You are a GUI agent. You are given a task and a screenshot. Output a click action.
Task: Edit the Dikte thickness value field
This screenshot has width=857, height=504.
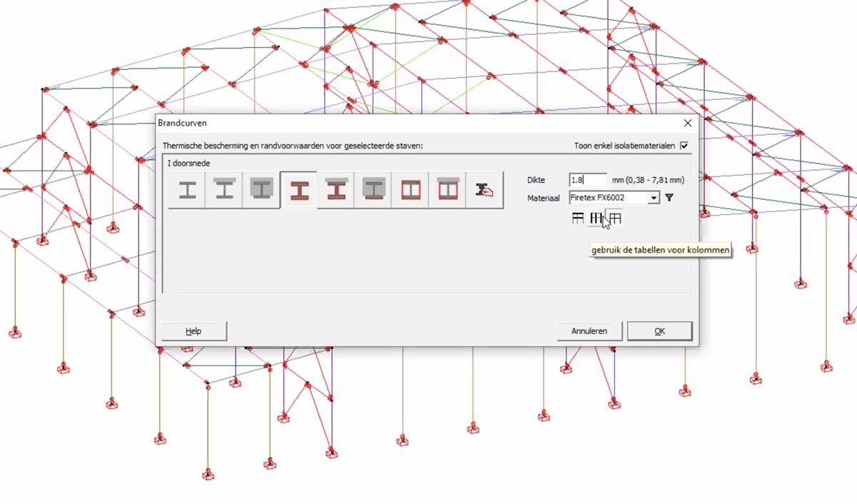tap(587, 180)
